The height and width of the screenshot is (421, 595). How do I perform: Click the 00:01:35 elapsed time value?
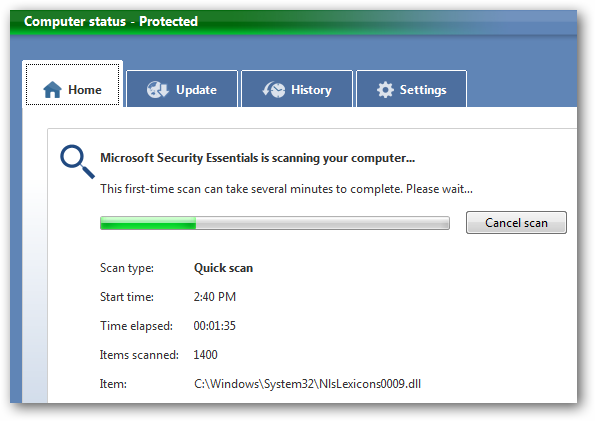(x=214, y=326)
